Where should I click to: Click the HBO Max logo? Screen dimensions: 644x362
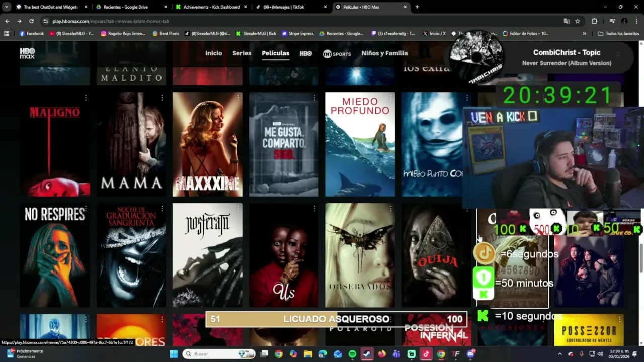pos(27,53)
